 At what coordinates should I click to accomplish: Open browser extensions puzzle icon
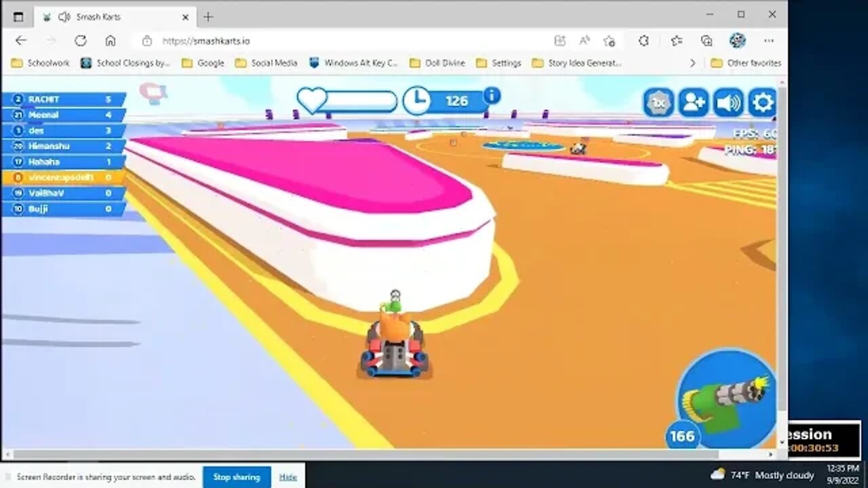(644, 41)
